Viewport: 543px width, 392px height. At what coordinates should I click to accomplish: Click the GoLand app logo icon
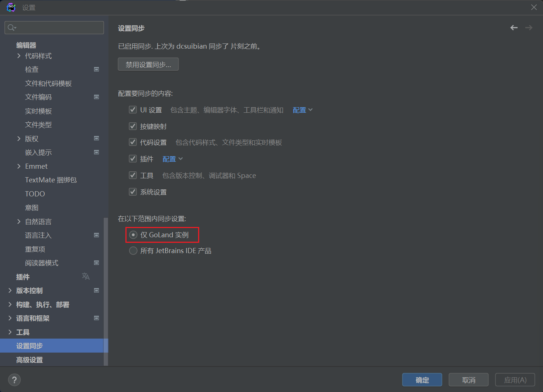point(11,7)
